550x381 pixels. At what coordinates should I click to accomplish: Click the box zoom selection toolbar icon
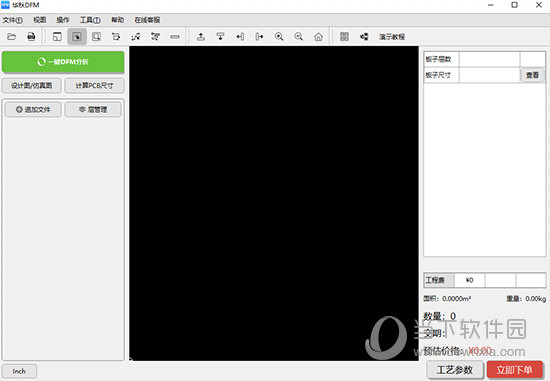(96, 36)
